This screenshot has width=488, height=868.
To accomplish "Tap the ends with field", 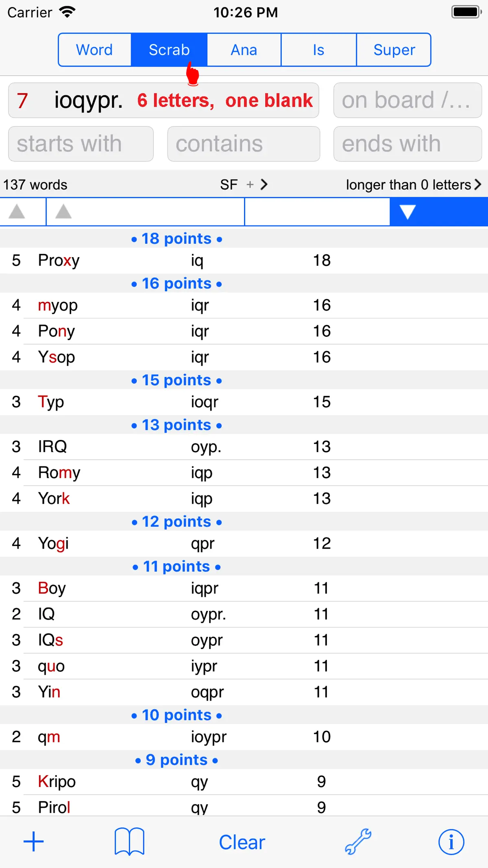I will pos(407,144).
